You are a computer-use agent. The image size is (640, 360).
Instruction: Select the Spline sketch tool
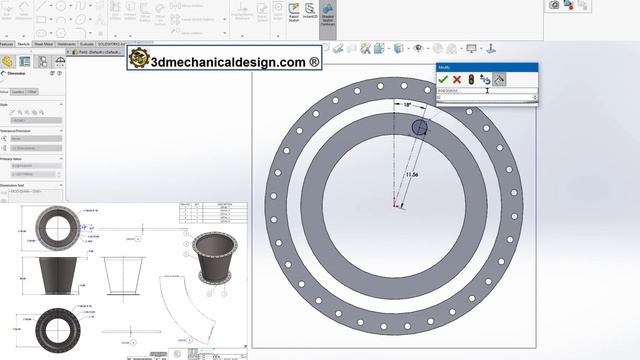click(80, 6)
